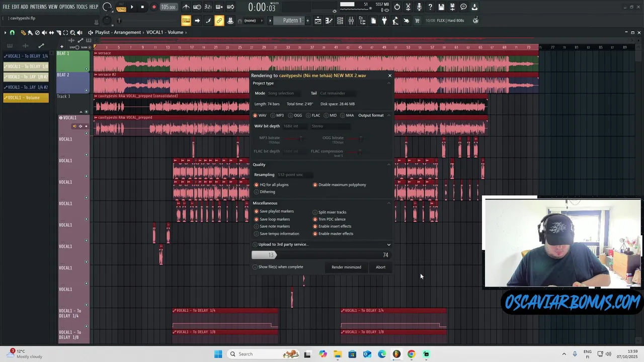This screenshot has width=644, height=362.
Task: Click the rendering progress bar
Action: [321, 255]
